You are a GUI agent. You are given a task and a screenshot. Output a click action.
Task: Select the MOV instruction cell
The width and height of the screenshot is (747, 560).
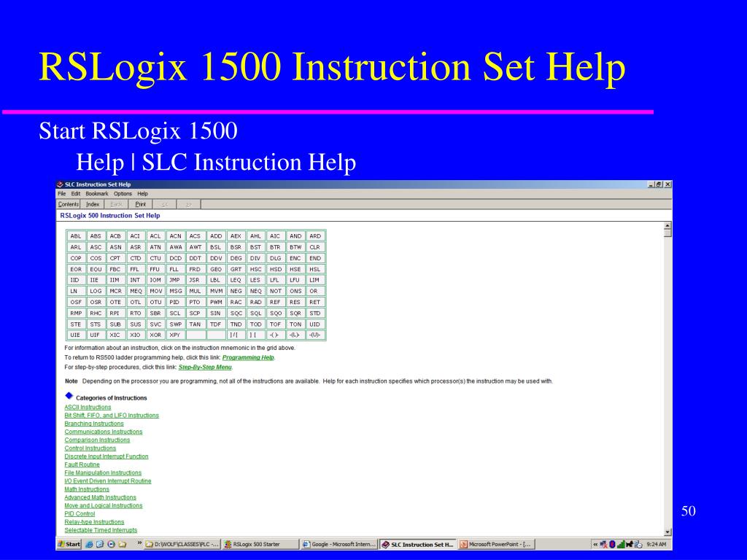click(x=155, y=291)
